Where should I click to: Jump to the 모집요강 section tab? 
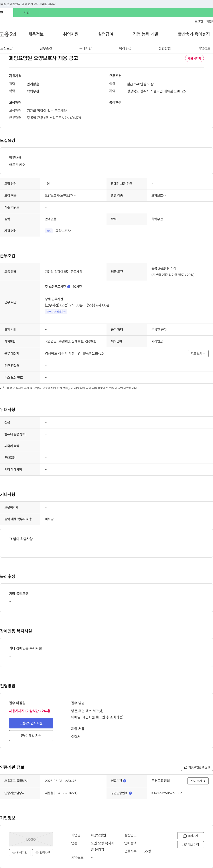[x=6, y=48]
